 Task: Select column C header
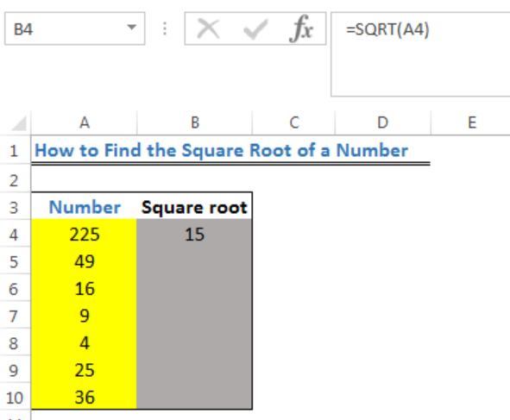point(293,122)
